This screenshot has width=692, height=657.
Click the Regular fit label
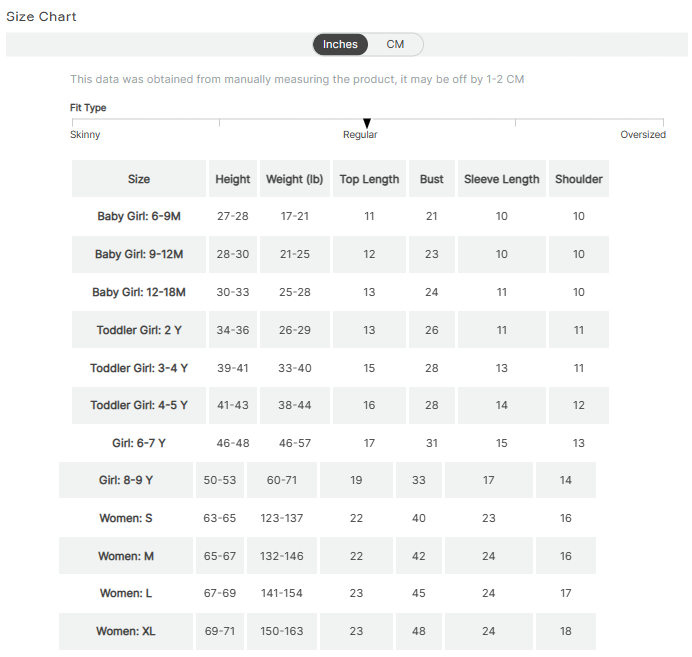coord(360,135)
